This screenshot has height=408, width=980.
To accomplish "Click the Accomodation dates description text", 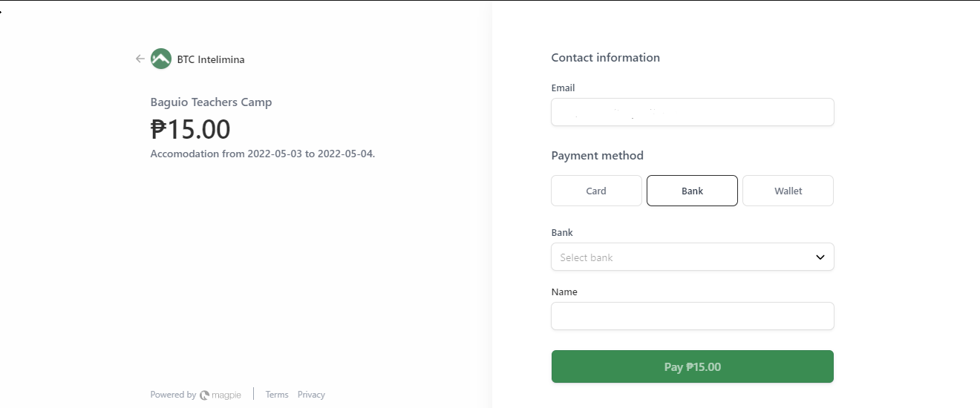I will tap(263, 154).
